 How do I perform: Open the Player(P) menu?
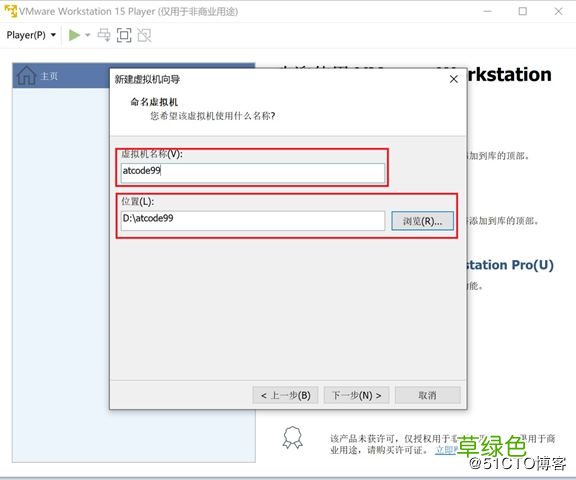pos(31,35)
